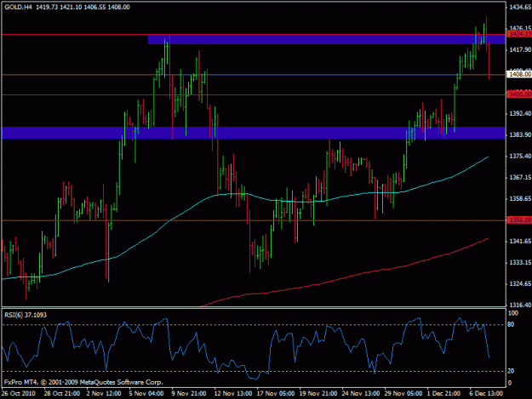
Task: Click the red 1400.00 price level label
Action: coord(519,94)
